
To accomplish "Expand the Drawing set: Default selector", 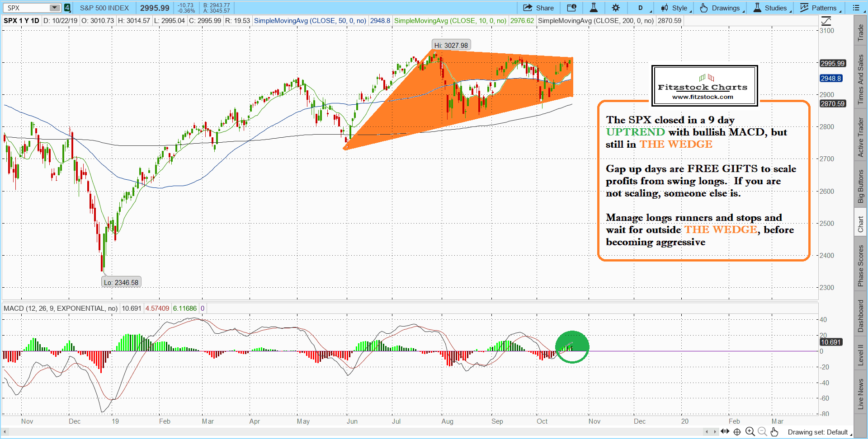I will click(x=818, y=432).
